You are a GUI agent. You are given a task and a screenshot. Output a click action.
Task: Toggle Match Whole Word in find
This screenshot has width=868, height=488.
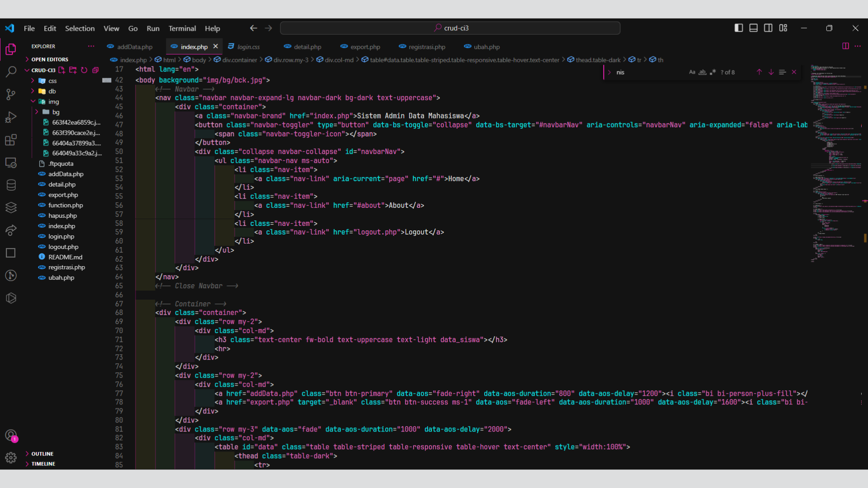[703, 72]
